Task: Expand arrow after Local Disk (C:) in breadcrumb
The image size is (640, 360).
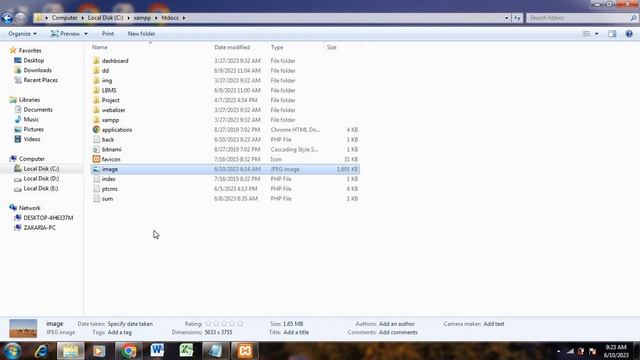Action: pos(128,18)
